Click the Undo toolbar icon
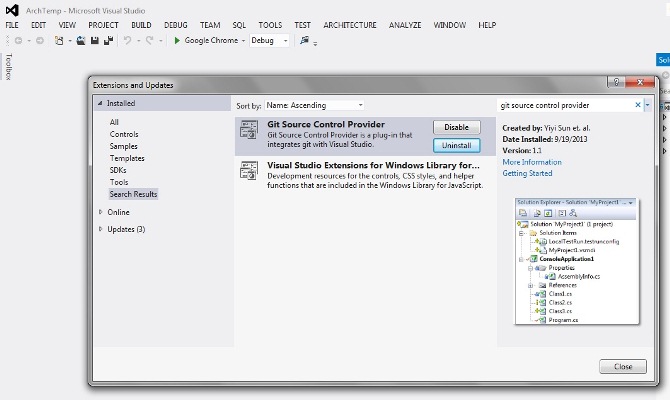The image size is (670, 400). [127, 41]
